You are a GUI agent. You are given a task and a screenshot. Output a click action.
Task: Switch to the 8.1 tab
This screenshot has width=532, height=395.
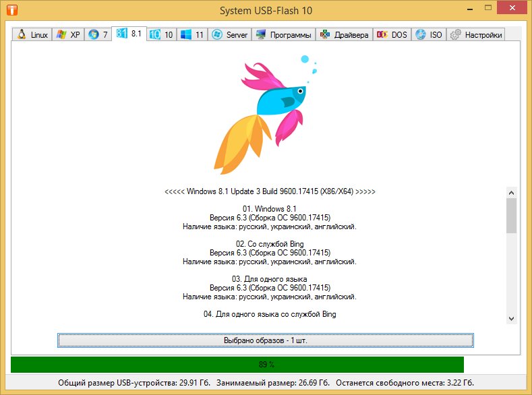pos(129,33)
